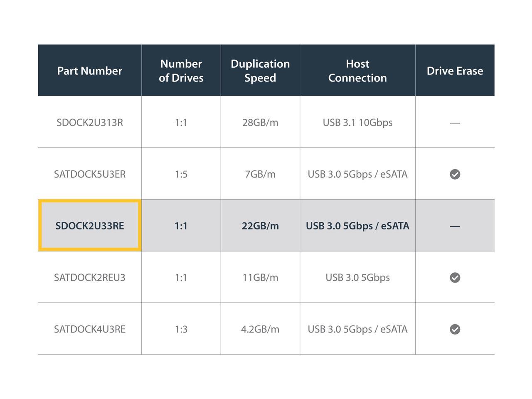The height and width of the screenshot is (399, 532).
Task: Select the SDOCK2U313R part number
Action: click(x=90, y=123)
